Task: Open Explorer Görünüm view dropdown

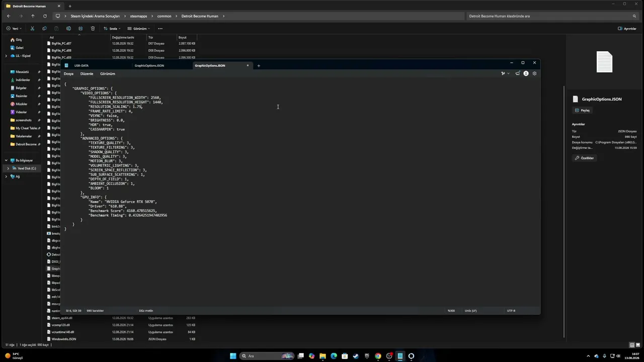Action: tap(138, 29)
